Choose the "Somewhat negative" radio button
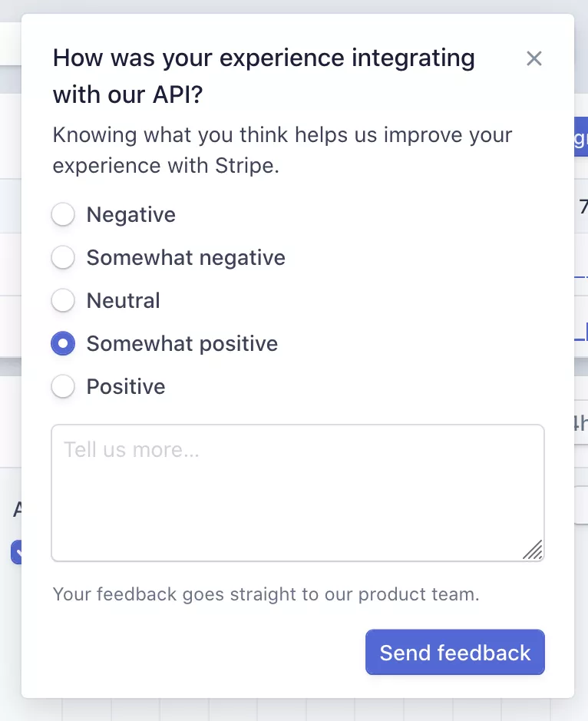The width and height of the screenshot is (588, 721). [x=63, y=257]
